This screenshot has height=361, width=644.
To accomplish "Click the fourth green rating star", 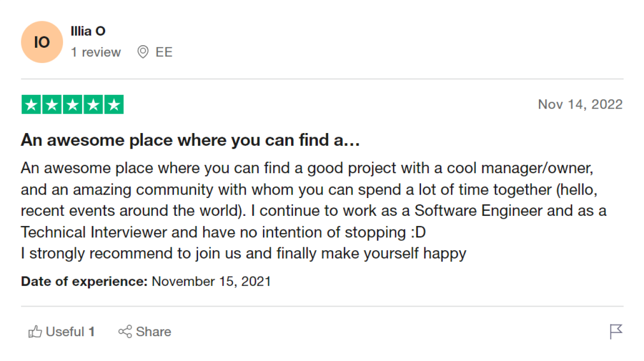I will coord(93,105).
